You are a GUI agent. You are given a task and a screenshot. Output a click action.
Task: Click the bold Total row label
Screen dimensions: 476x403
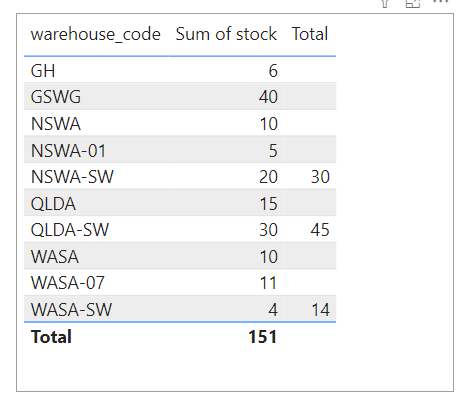(x=51, y=336)
